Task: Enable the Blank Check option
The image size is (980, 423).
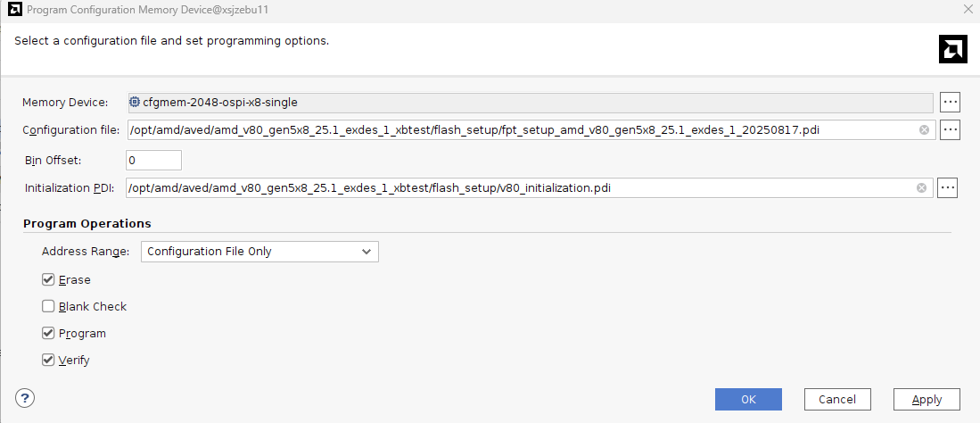Action: tap(48, 306)
